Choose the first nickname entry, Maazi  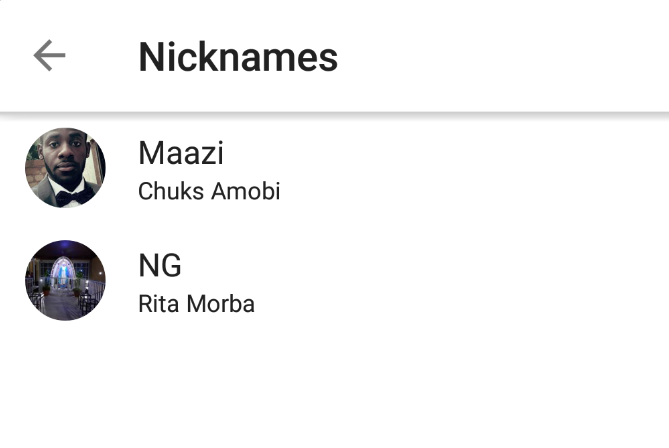tap(181, 153)
